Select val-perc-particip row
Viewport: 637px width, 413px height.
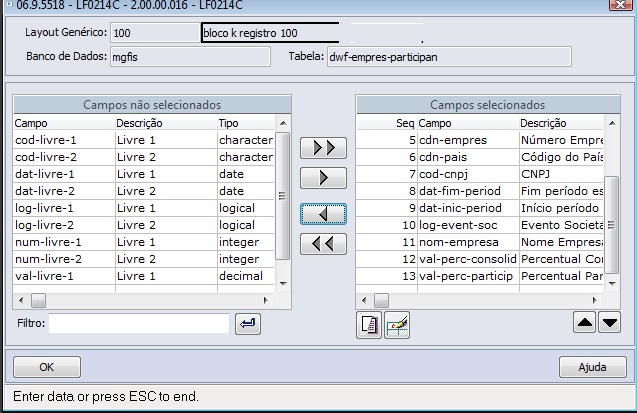click(480, 277)
